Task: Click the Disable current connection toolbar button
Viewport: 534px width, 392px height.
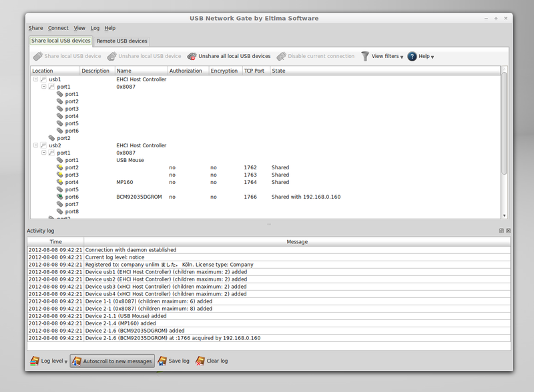Action: [316, 56]
